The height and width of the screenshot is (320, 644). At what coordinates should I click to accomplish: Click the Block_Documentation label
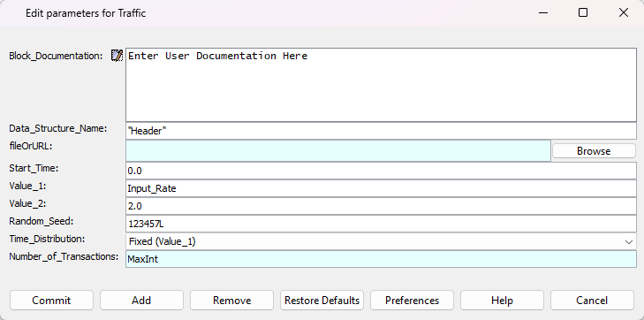[x=56, y=56]
